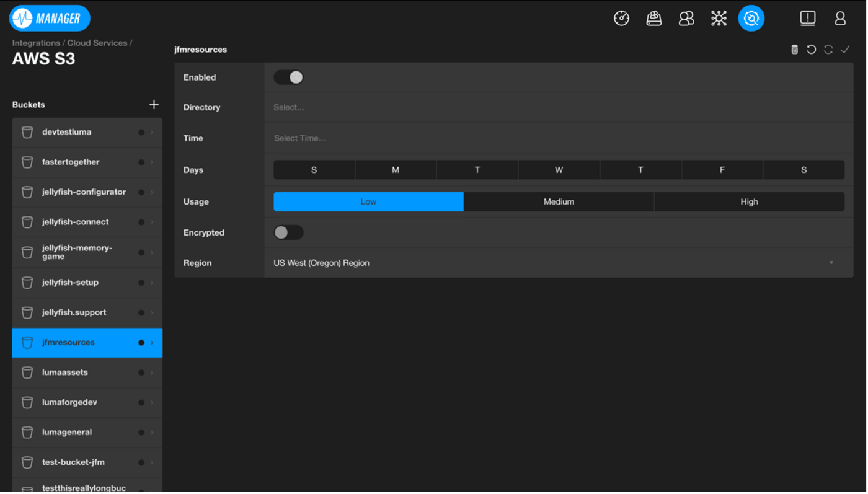This screenshot has width=868, height=494.
Task: Turn on the Encrypted switch
Action: click(288, 232)
